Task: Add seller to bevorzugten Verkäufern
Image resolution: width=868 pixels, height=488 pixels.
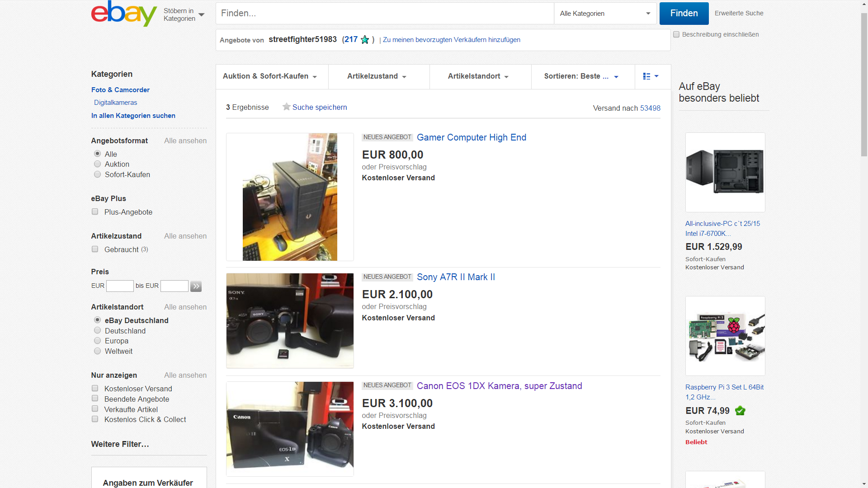Action: click(x=451, y=40)
